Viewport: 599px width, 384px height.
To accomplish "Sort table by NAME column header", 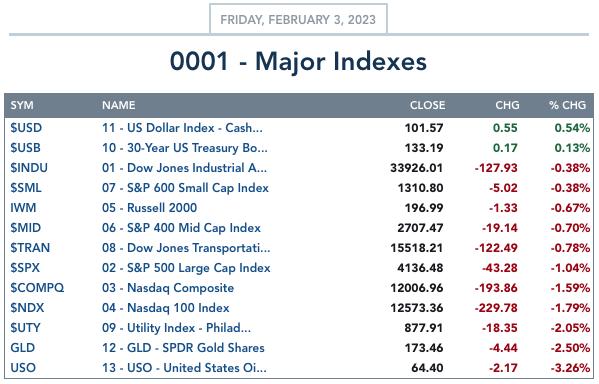I will [118, 105].
